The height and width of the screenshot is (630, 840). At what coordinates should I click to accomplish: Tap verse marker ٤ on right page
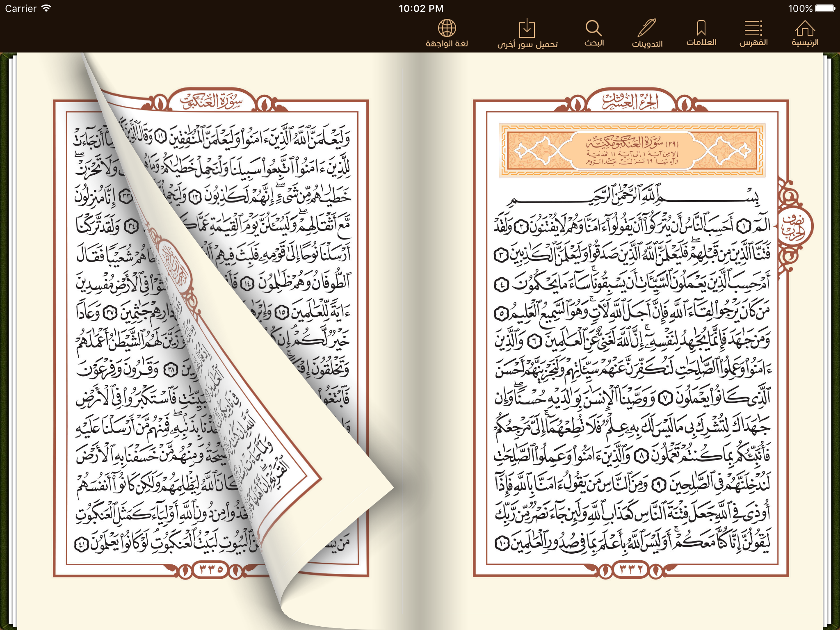502,284
